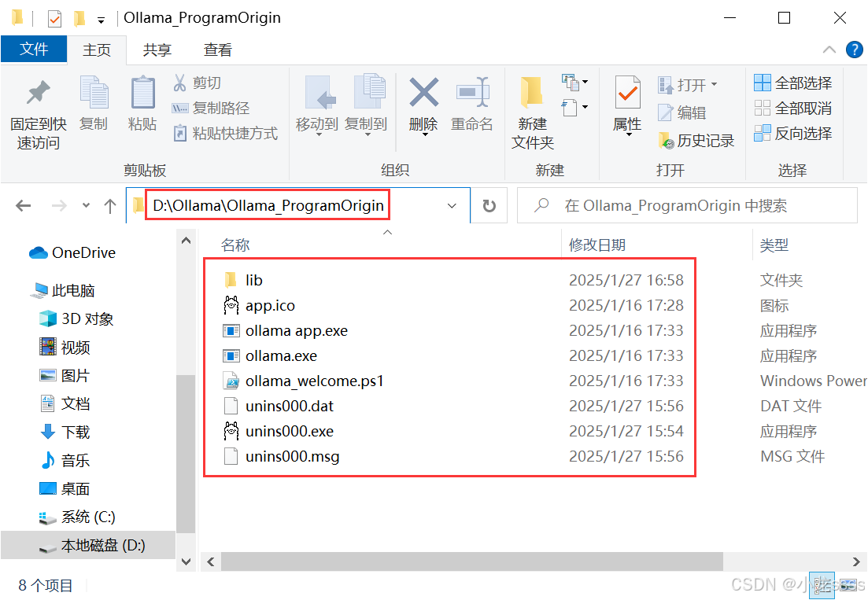Click Select none (全部取消)
868x600 pixels.
click(x=793, y=108)
